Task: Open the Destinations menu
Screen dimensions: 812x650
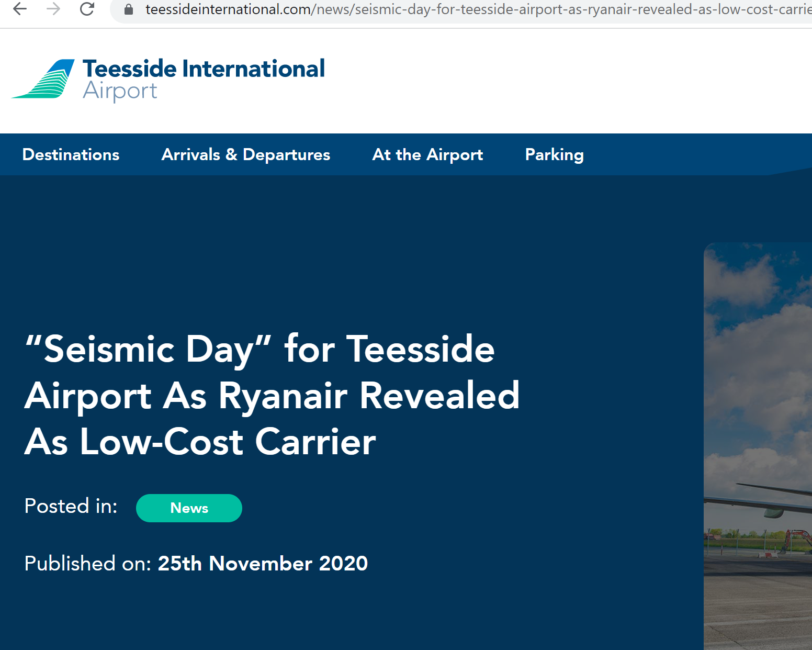Action: (x=71, y=154)
